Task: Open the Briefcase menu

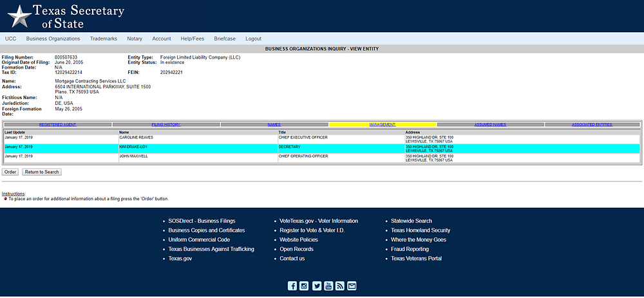Action: pos(225,39)
